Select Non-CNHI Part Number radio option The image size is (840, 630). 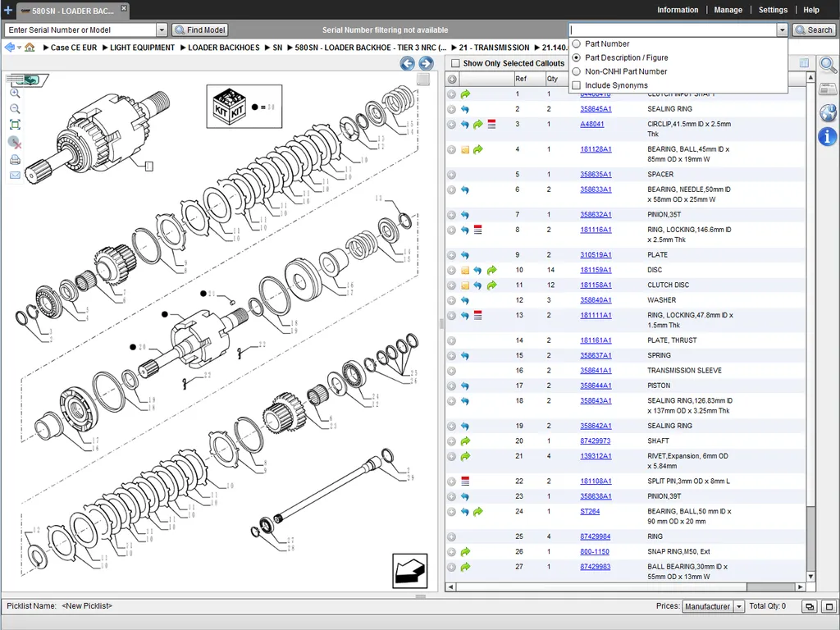click(577, 71)
